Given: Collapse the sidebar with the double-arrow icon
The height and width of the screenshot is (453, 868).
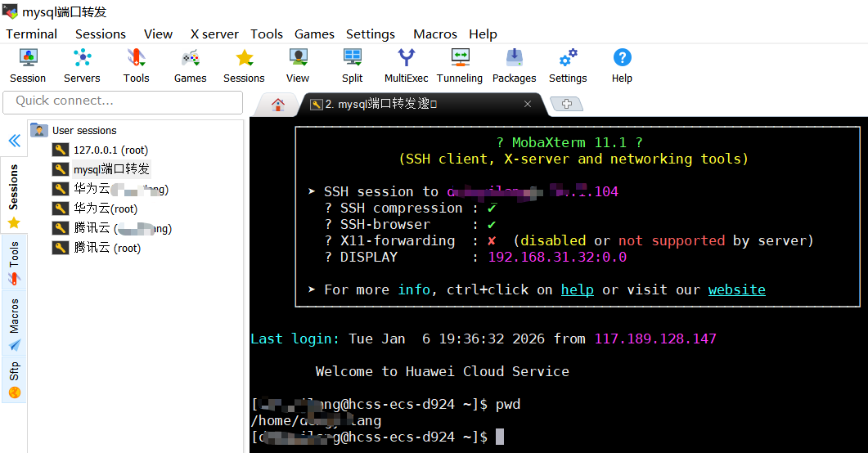Looking at the screenshot, I should [x=15, y=141].
